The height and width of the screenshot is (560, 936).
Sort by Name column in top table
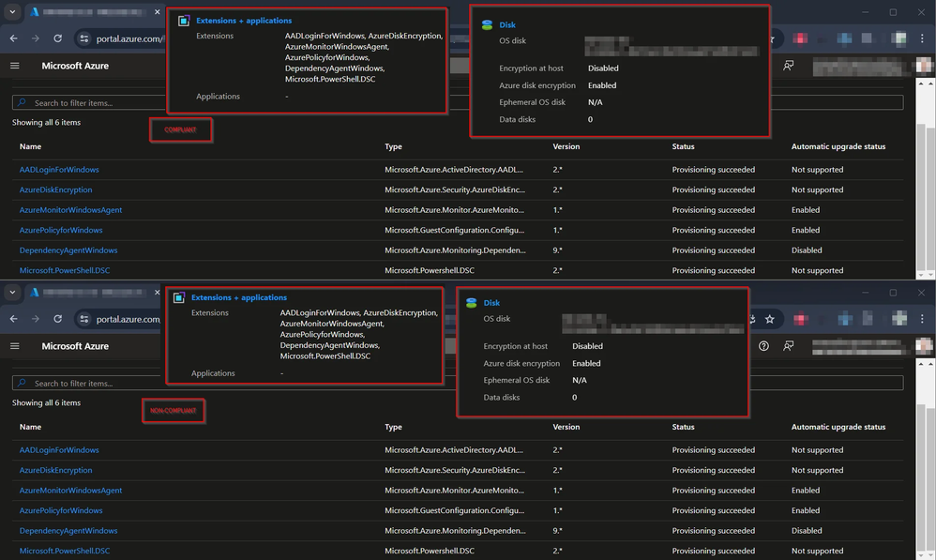(30, 146)
